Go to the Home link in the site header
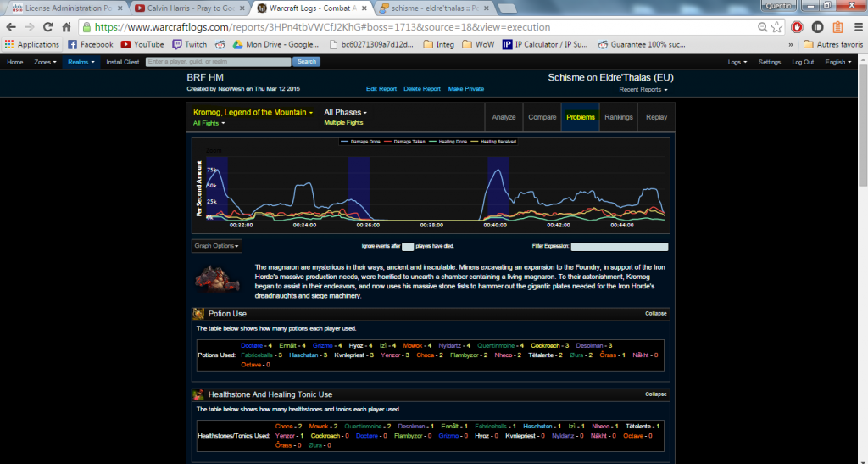This screenshot has height=464, width=868. [x=15, y=62]
